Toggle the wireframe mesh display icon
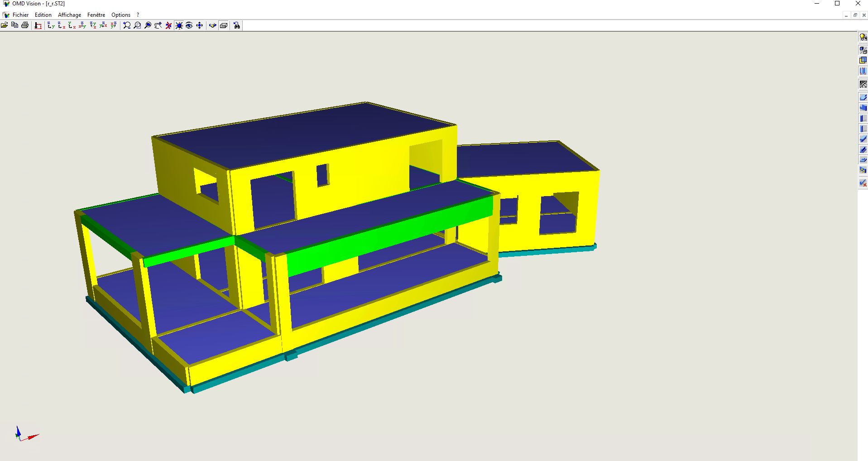 [x=863, y=85]
